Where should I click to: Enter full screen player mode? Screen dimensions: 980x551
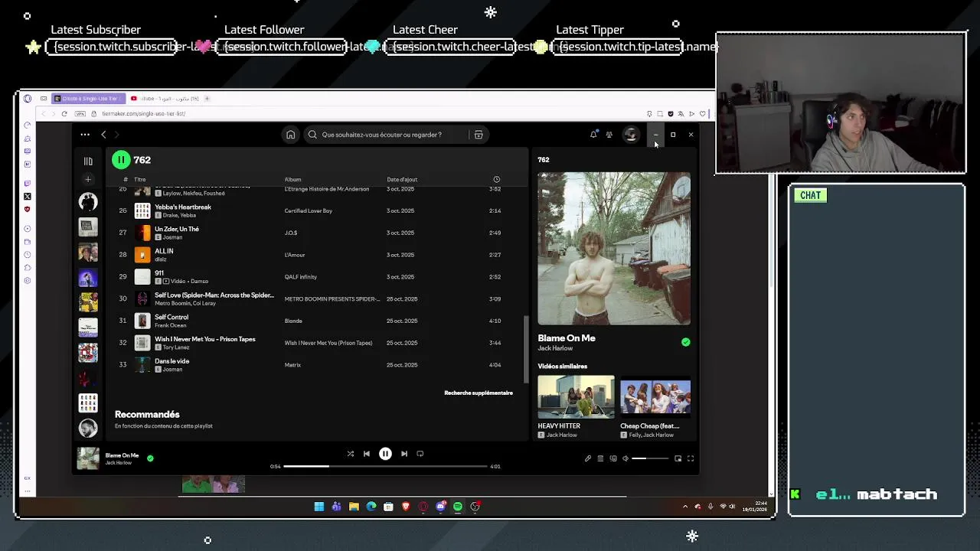click(691, 458)
